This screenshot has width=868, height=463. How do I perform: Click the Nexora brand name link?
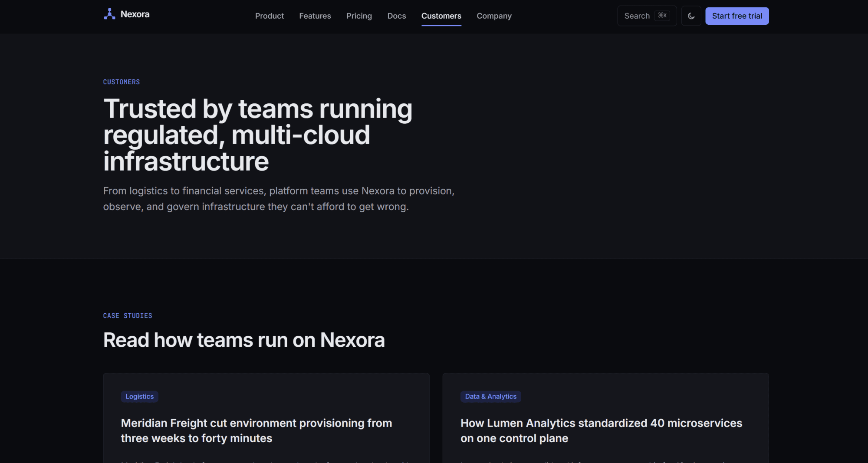point(135,14)
